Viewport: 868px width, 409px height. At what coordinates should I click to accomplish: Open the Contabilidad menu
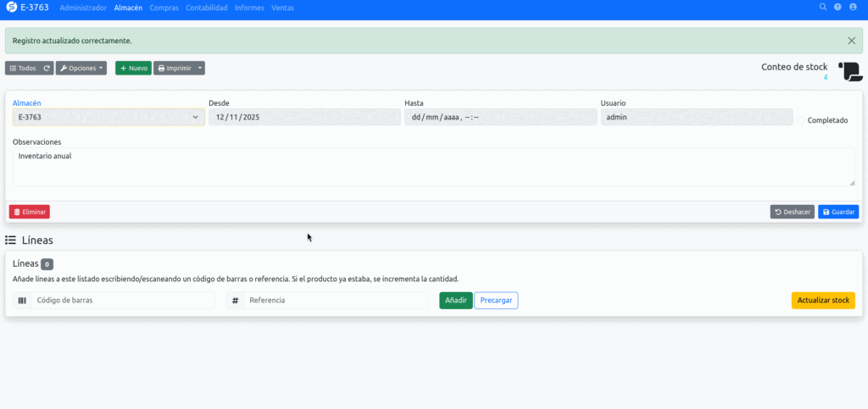tap(207, 8)
